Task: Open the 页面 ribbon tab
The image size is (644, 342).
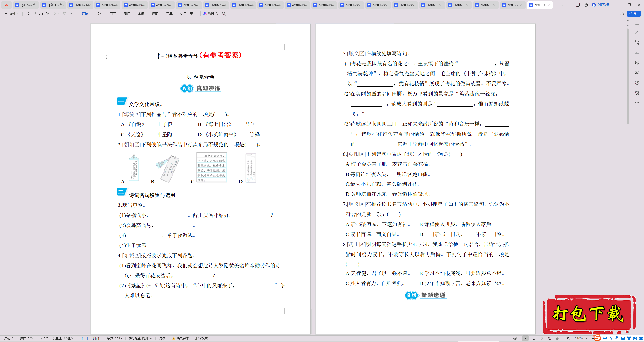Action: coord(113,14)
